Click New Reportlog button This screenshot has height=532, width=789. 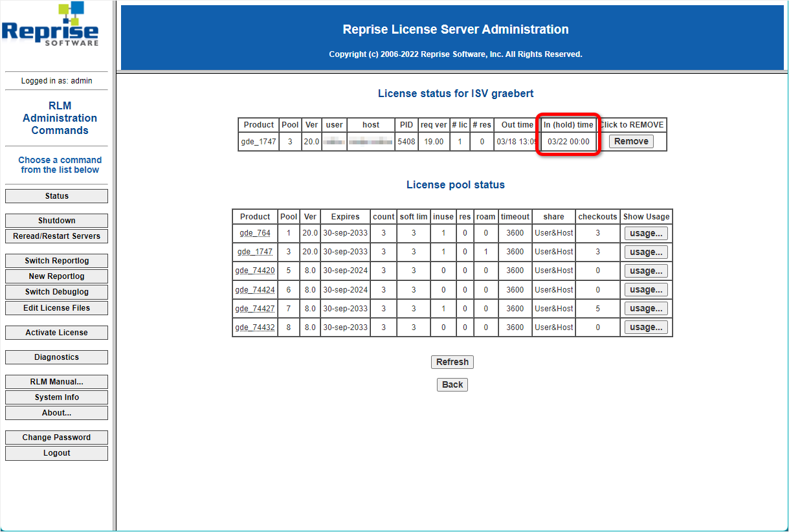click(x=57, y=276)
